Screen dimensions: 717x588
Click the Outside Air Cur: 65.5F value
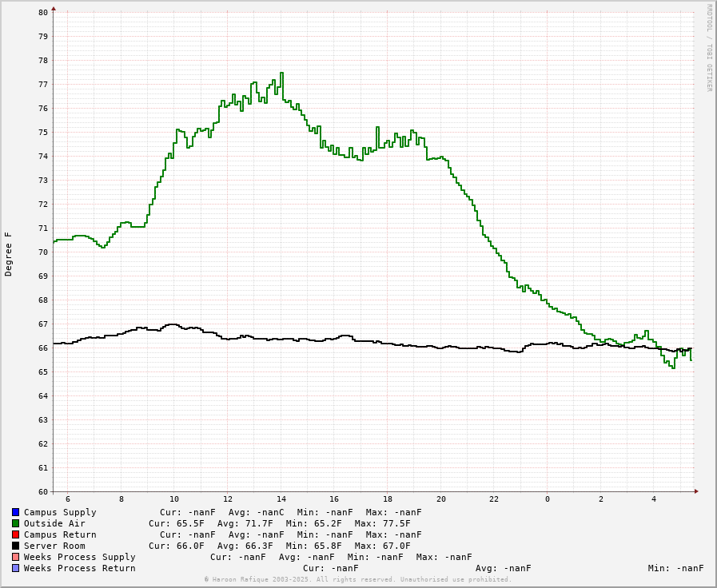click(x=177, y=523)
